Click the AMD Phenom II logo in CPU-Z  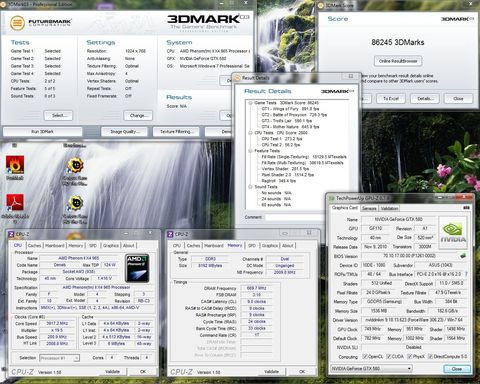click(x=137, y=268)
